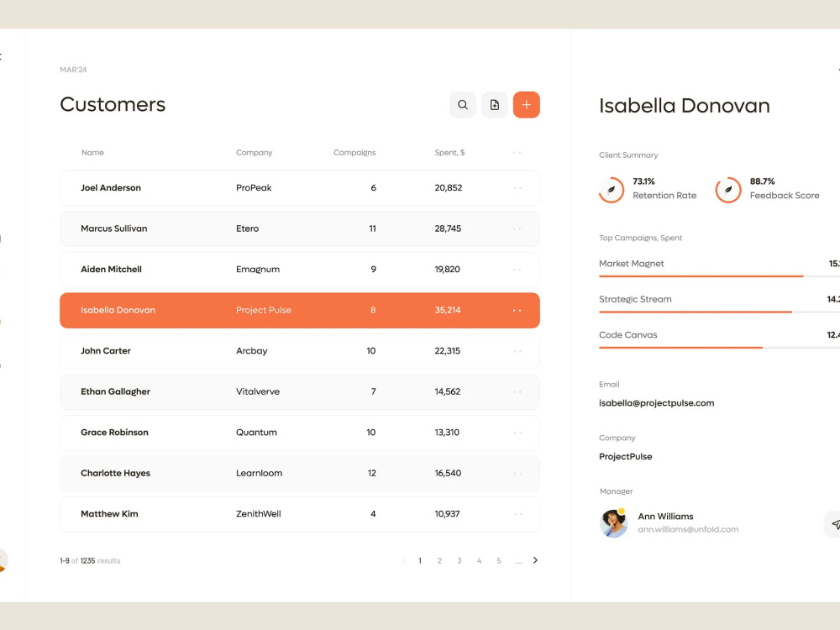Click the Ann Williams manager name
The height and width of the screenshot is (630, 840).
tap(665, 517)
